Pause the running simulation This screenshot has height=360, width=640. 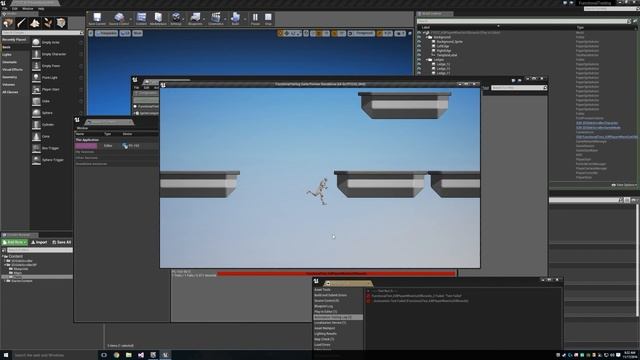coord(255,19)
